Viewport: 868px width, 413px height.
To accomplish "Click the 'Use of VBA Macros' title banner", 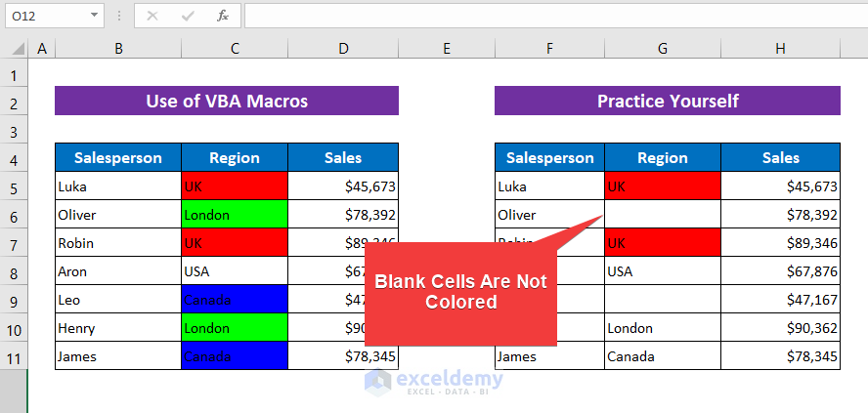I will [227, 101].
